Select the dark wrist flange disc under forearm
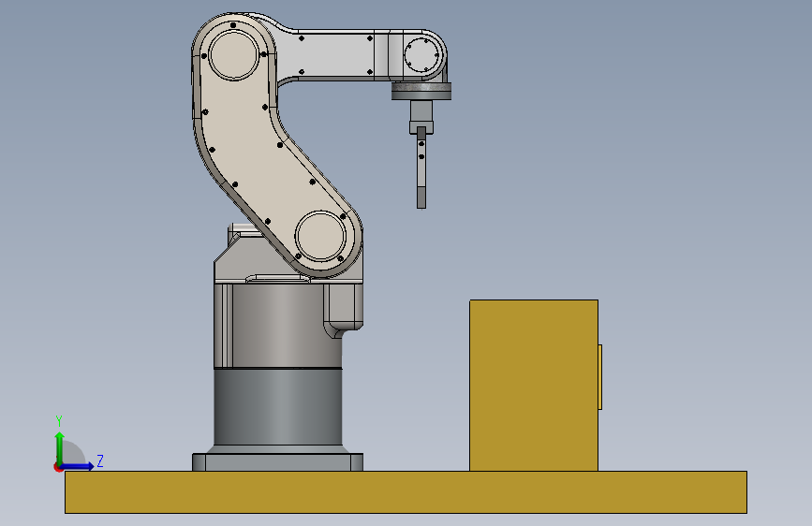Image resolution: width=812 pixels, height=526 pixels. 421,91
